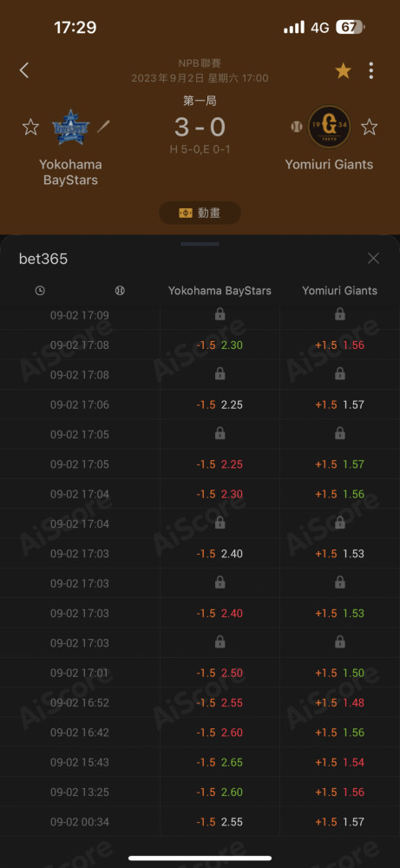Tap the clock time column icon
Screen dimensions: 400x868
tap(40, 291)
